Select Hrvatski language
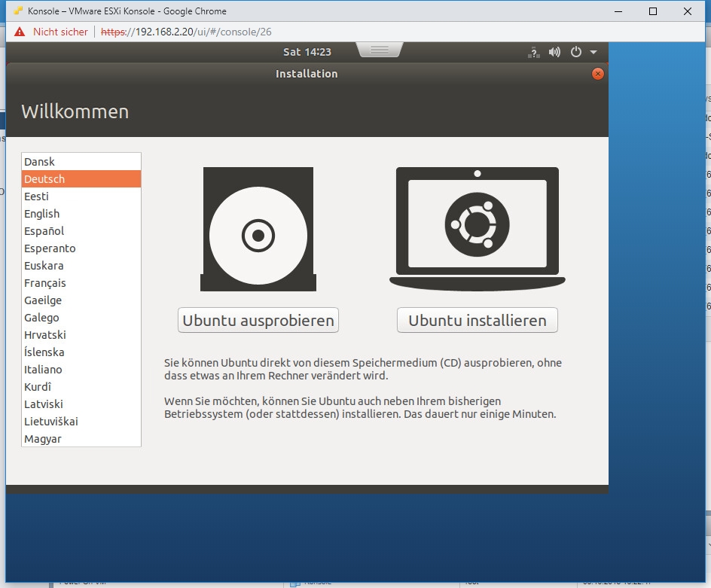Viewport: 711px width, 588px height. [81, 335]
